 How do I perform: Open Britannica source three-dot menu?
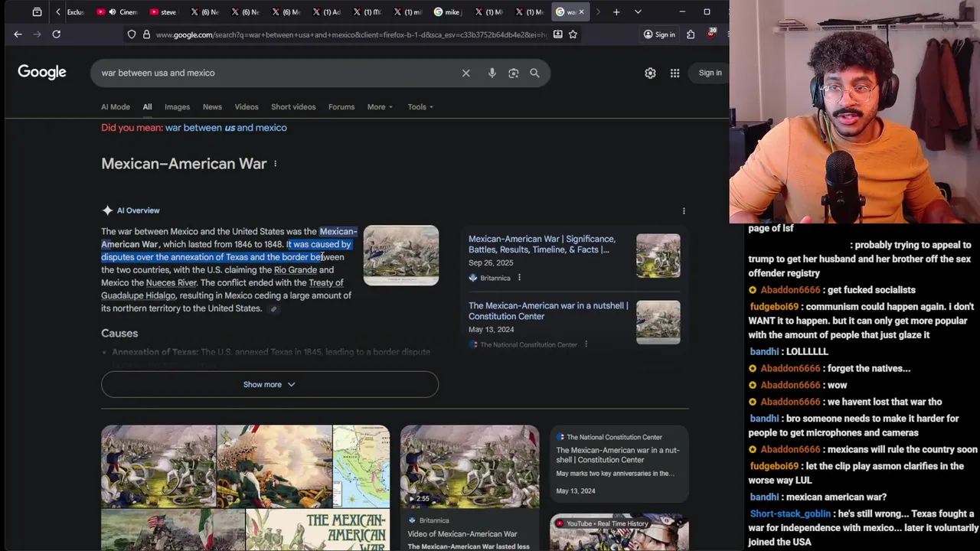pyautogui.click(x=519, y=278)
